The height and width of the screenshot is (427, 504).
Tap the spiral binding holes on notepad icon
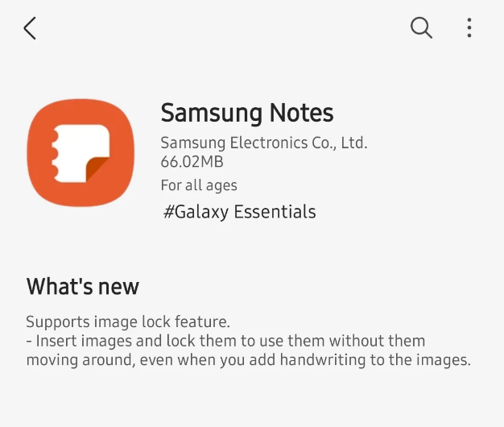(55, 153)
